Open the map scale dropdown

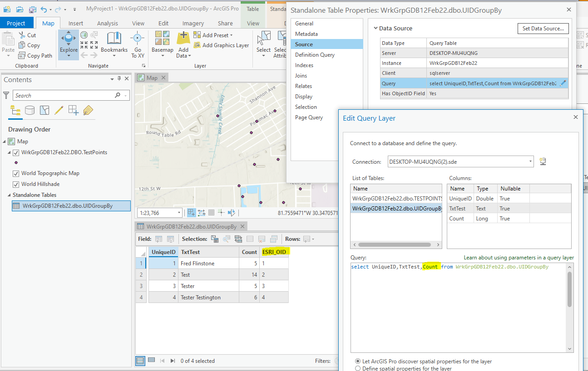(x=179, y=213)
